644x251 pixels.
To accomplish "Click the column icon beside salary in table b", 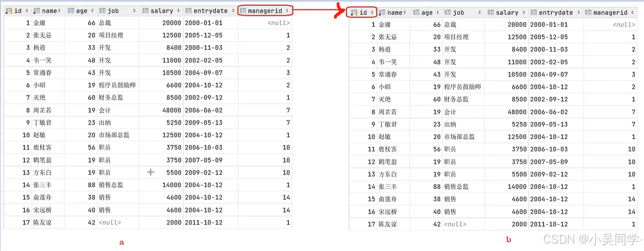I will (490, 13).
